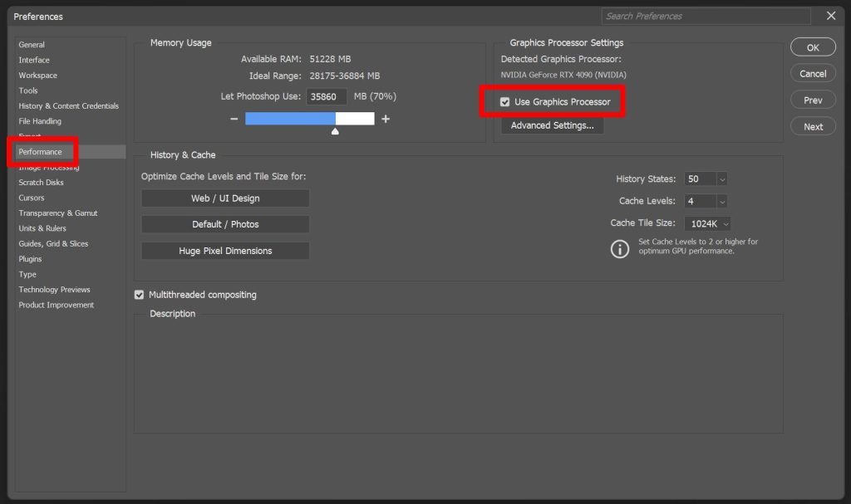Open Product Improvement preferences
Viewport: 851px width, 504px height.
[x=56, y=305]
